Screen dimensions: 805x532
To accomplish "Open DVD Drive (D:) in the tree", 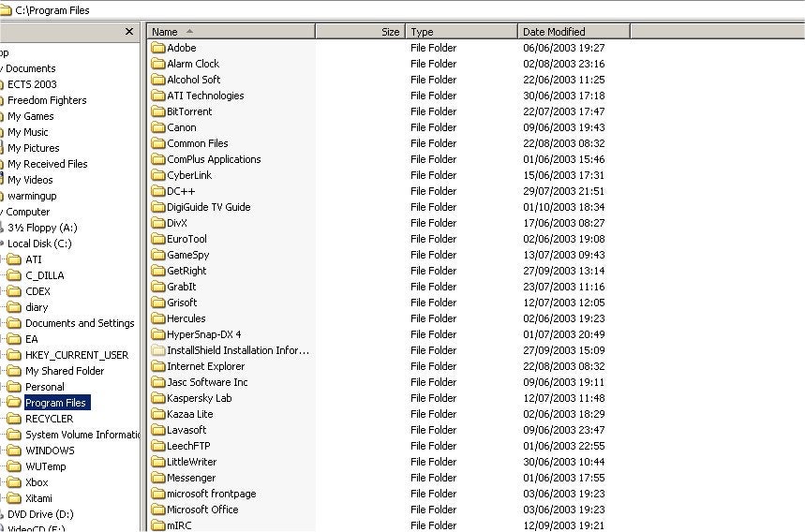I will (x=40, y=514).
